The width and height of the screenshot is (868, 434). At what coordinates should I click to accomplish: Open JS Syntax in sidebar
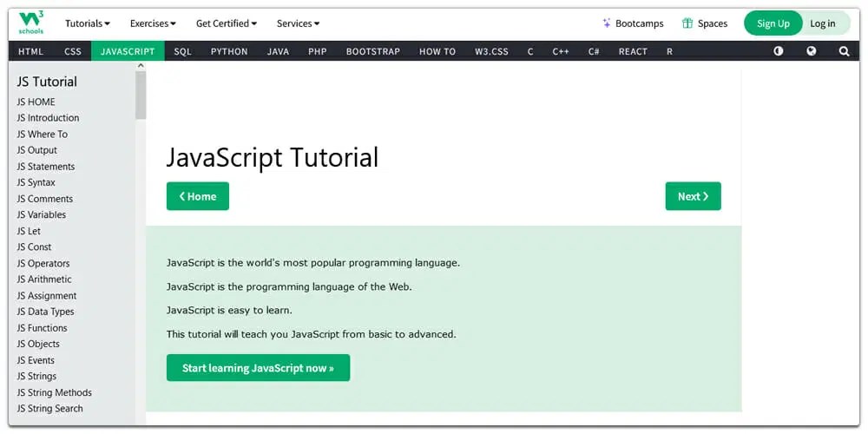(x=36, y=182)
